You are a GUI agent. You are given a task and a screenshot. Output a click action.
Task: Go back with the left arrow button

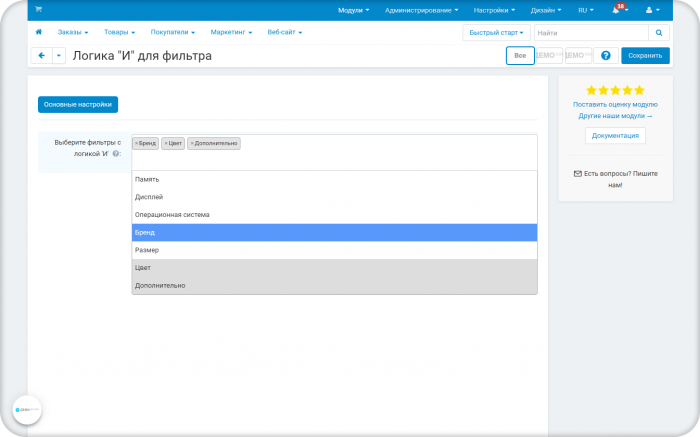(x=42, y=56)
